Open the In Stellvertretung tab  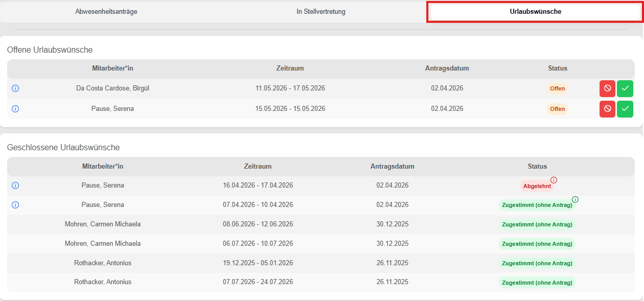pos(321,12)
